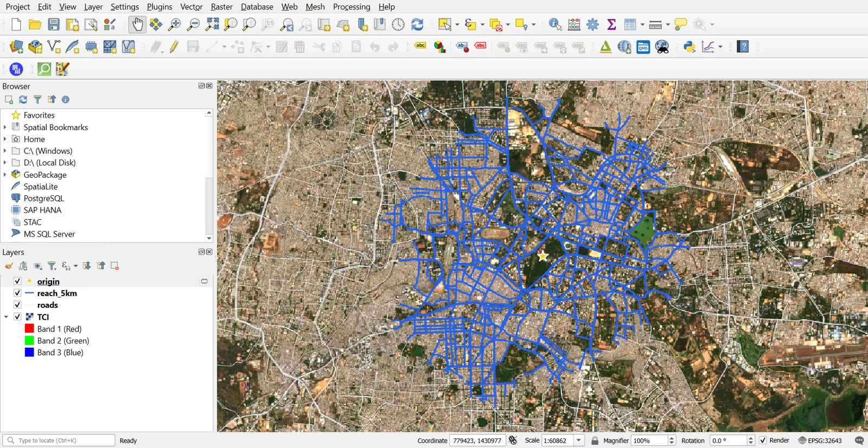
Task: Click the Help contents icon
Action: point(743,47)
